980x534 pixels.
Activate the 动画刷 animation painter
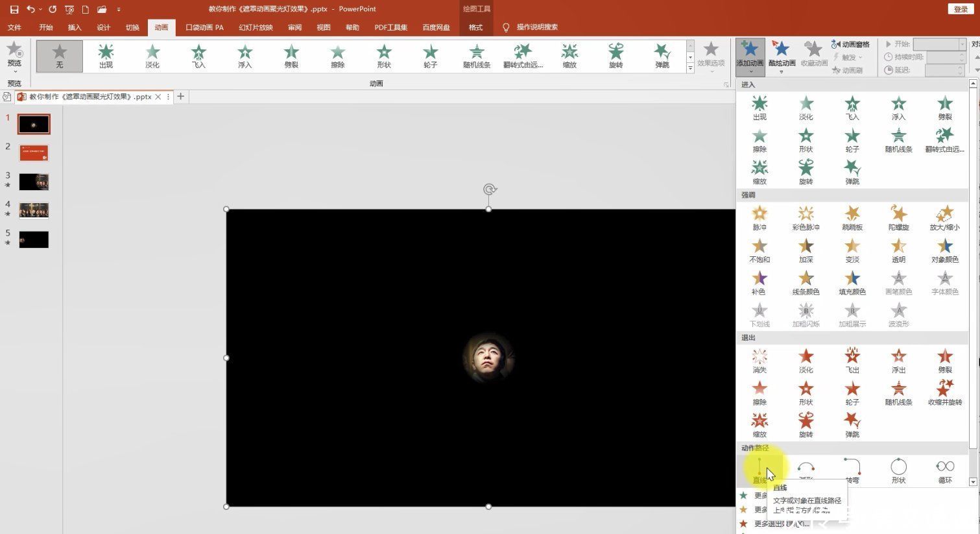(847, 70)
